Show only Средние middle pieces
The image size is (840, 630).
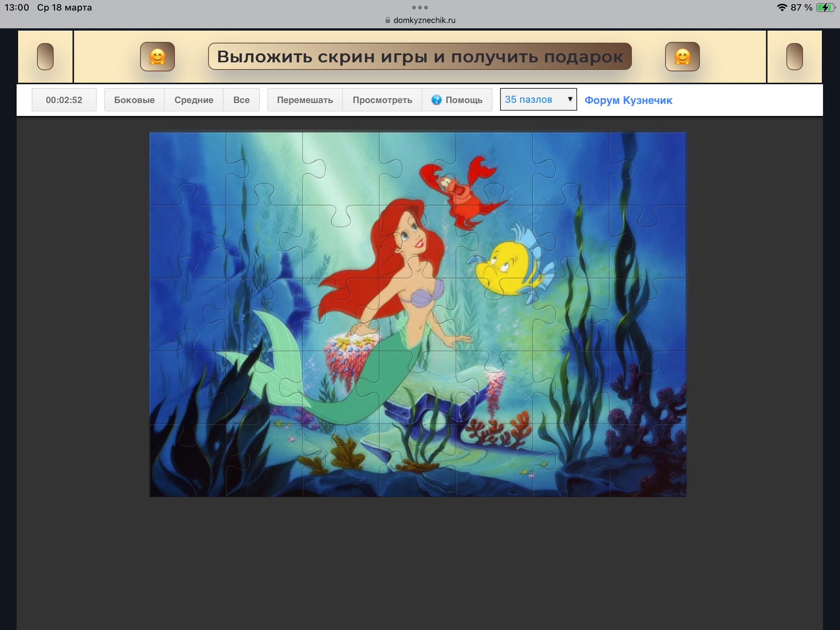click(194, 100)
